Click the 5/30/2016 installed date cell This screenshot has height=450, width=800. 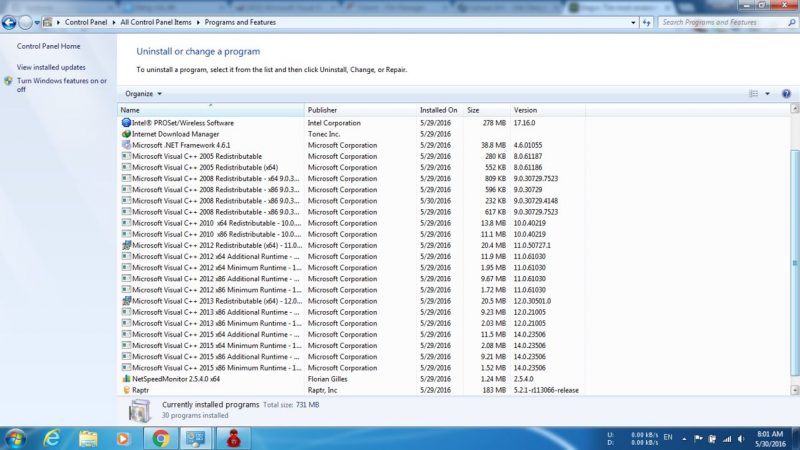(435, 201)
